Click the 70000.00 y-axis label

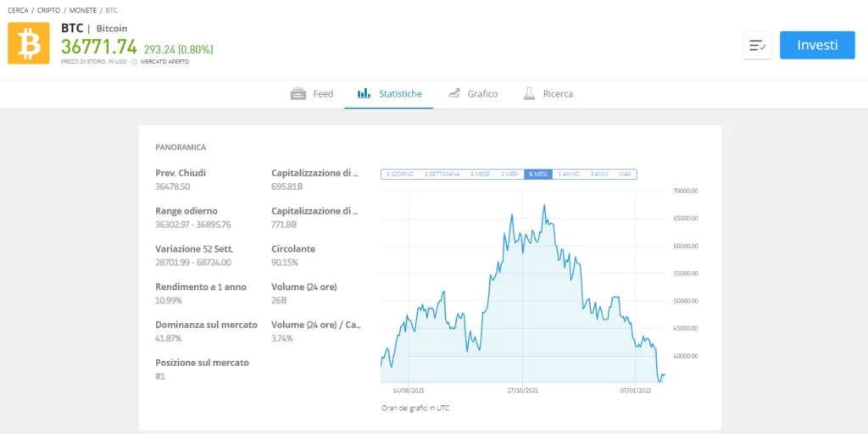[x=686, y=191]
